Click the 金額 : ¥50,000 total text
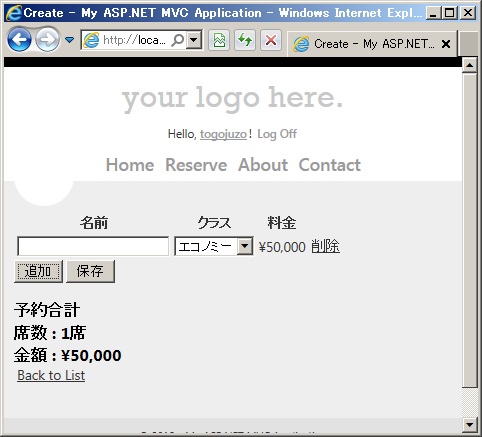The image size is (482, 437). coord(67,355)
